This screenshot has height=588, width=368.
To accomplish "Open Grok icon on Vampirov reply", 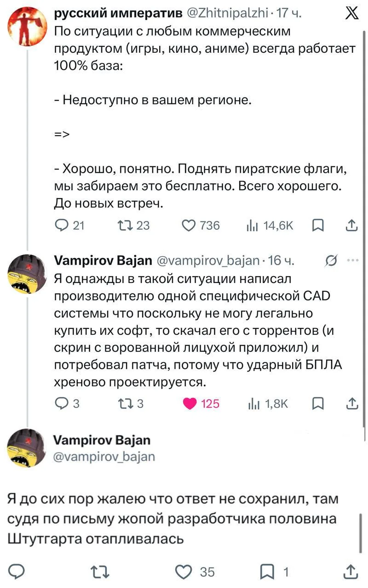I will [330, 261].
